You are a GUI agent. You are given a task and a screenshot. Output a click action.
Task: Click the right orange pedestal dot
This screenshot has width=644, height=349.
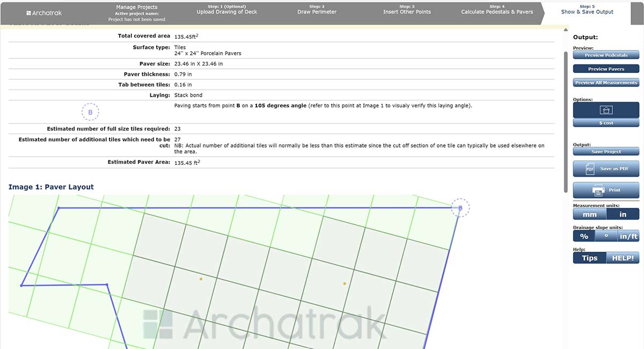click(345, 283)
